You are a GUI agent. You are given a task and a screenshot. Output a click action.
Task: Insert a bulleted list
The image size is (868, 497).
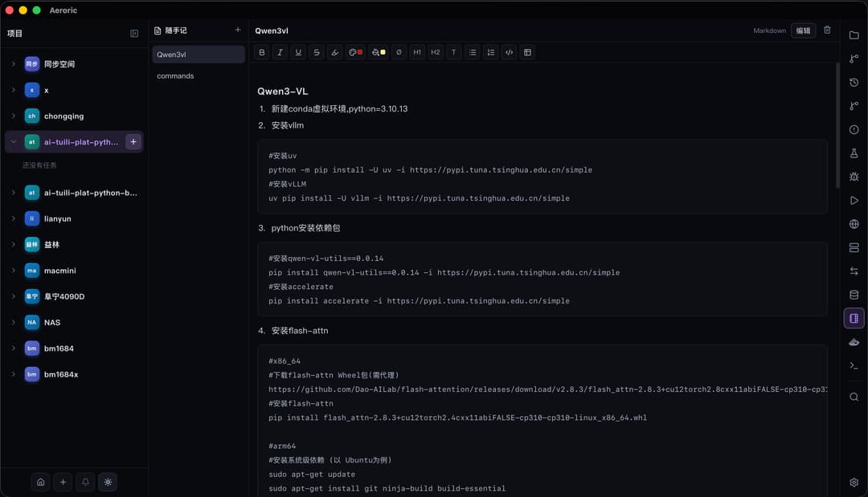pos(473,52)
